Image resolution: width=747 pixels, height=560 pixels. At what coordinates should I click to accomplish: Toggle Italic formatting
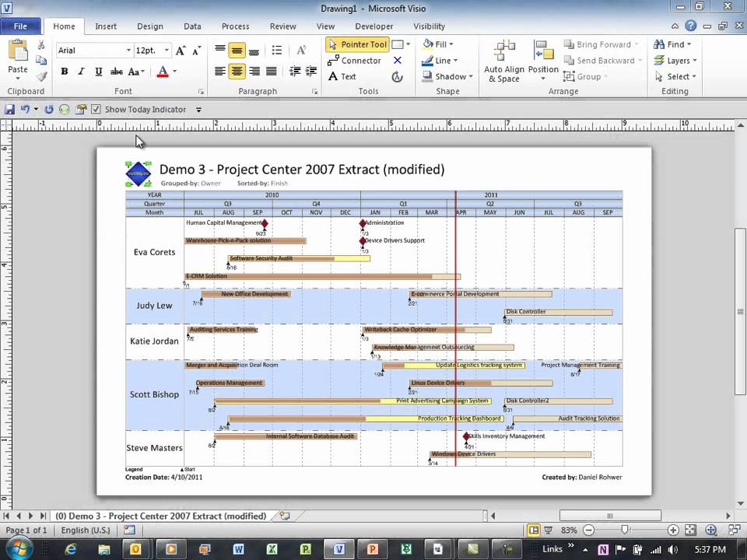(x=81, y=72)
